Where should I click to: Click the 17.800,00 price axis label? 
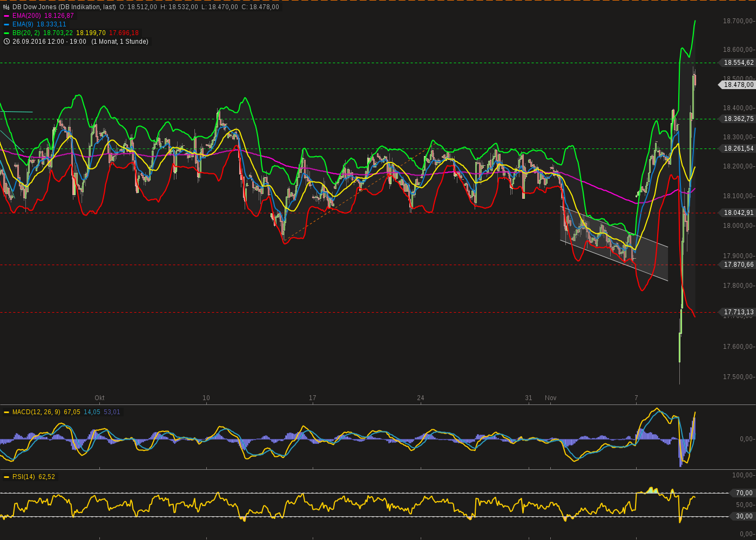tap(738, 286)
